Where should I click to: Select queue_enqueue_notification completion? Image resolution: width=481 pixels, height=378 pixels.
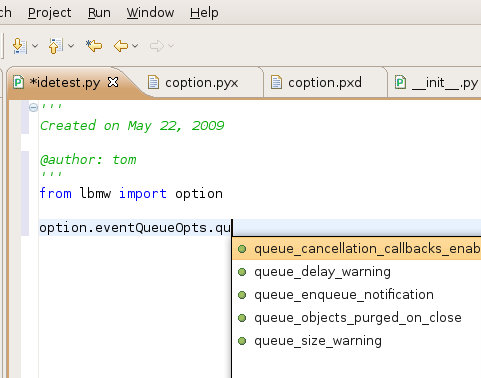[x=357, y=295]
